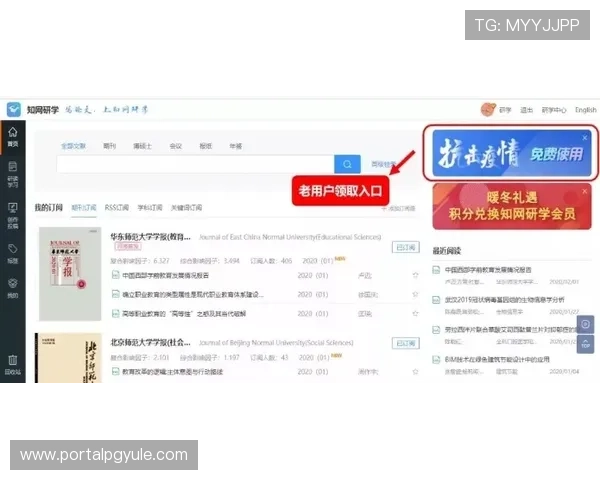
Task: Click the 研学 username in the header
Action: [x=505, y=110]
